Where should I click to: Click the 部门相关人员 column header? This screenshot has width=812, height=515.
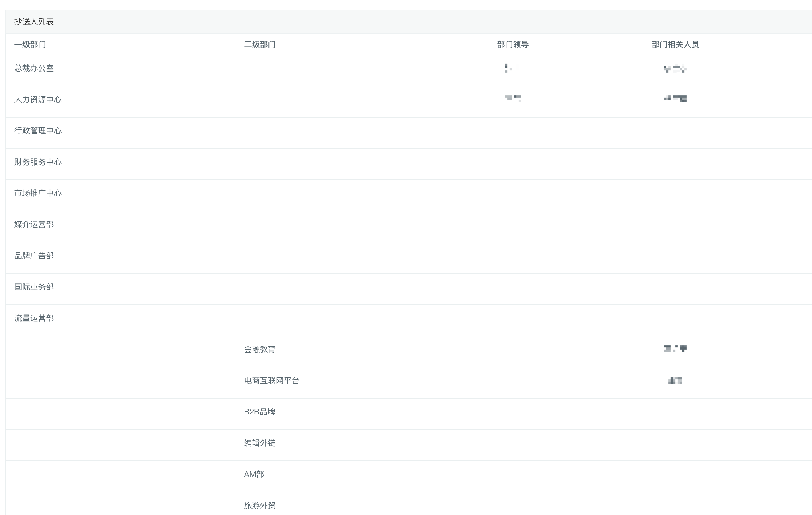pyautogui.click(x=675, y=44)
